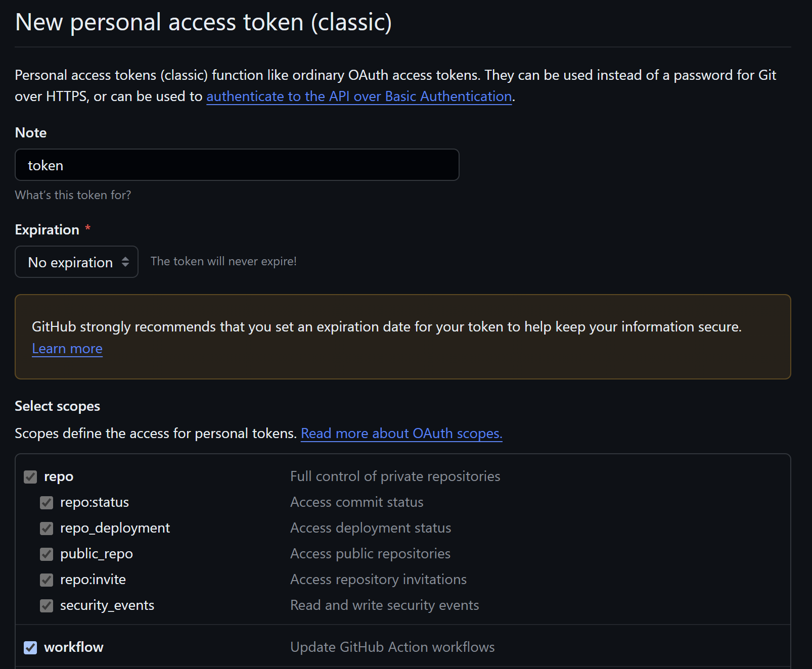Click the security_events label text

(x=107, y=605)
